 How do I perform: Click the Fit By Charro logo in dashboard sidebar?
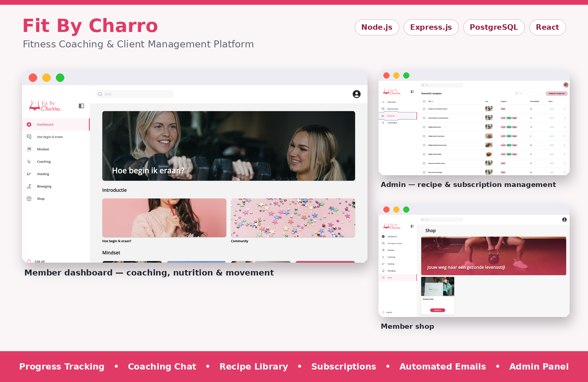(45, 106)
